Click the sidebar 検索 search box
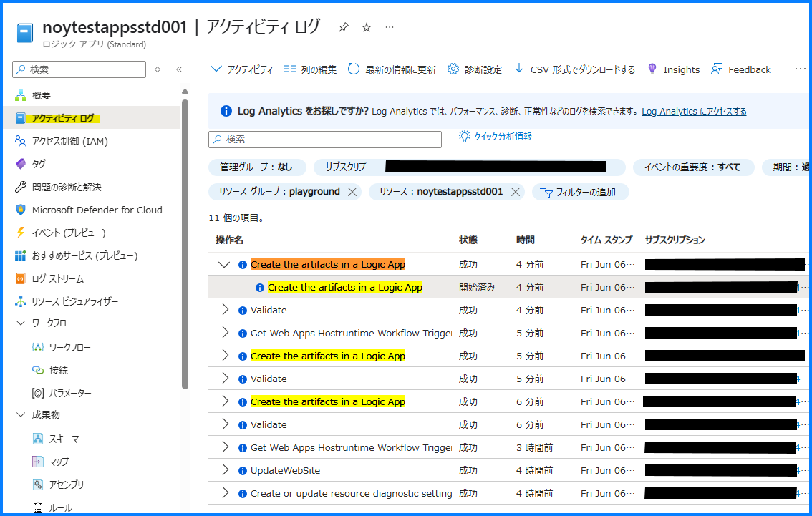The width and height of the screenshot is (812, 516). point(79,69)
